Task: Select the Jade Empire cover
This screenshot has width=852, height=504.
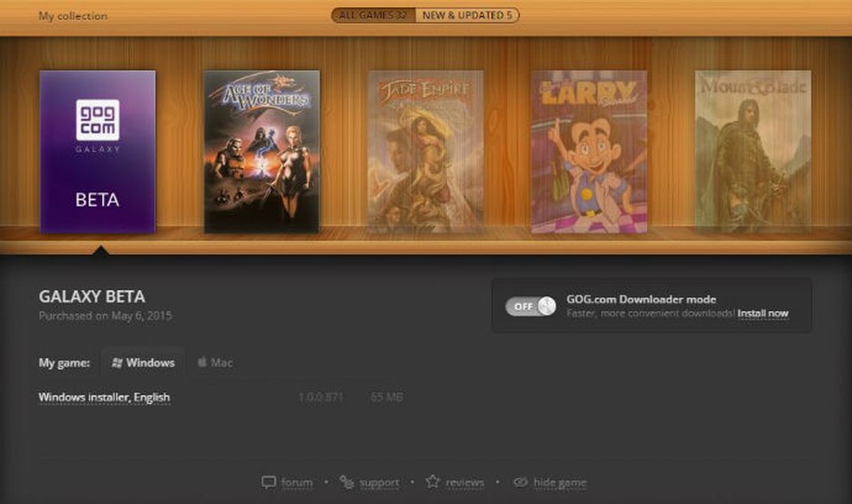Action: (x=425, y=152)
